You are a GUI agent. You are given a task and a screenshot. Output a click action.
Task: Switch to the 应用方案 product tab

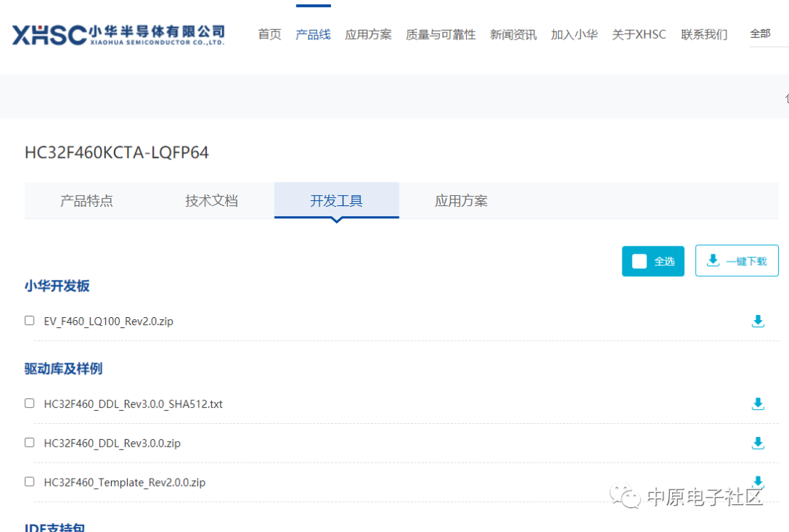click(x=462, y=201)
